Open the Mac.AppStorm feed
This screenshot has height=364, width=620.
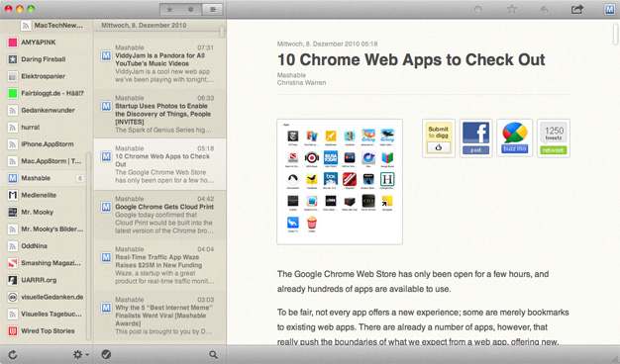pyautogui.click(x=47, y=161)
